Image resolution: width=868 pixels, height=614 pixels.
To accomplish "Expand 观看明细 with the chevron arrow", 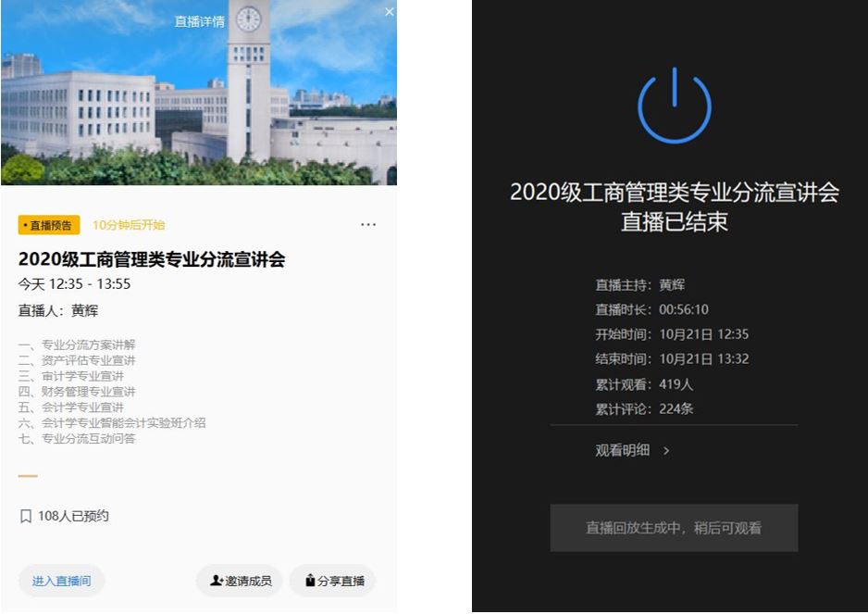I will click(x=666, y=451).
